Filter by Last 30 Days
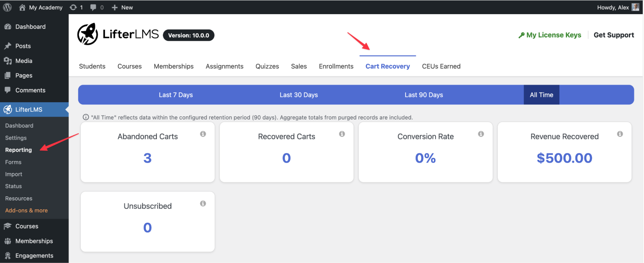Viewport: 644px width, 263px height. (299, 95)
